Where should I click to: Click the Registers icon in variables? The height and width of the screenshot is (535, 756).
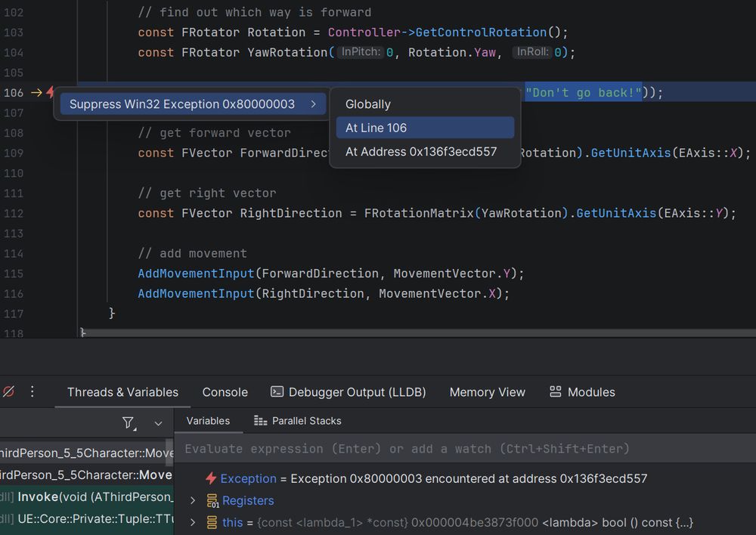coord(212,501)
